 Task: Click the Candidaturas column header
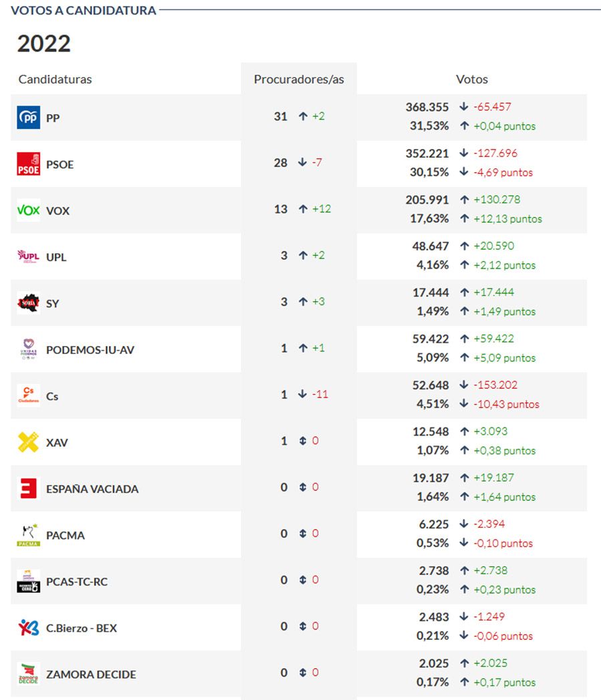55,79
